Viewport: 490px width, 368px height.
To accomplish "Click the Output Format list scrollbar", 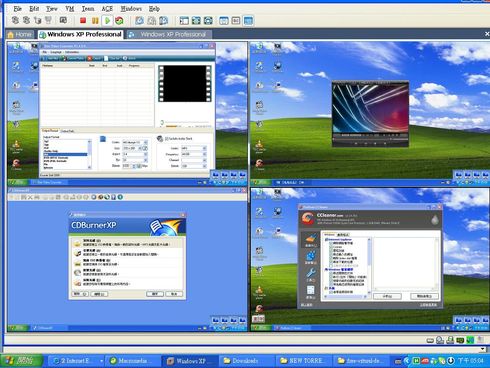I will coord(89,154).
